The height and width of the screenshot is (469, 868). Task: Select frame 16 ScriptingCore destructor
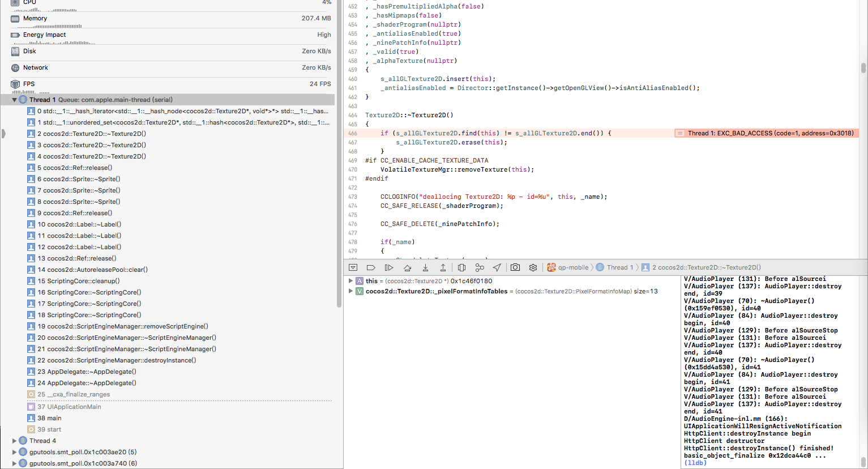click(84, 292)
